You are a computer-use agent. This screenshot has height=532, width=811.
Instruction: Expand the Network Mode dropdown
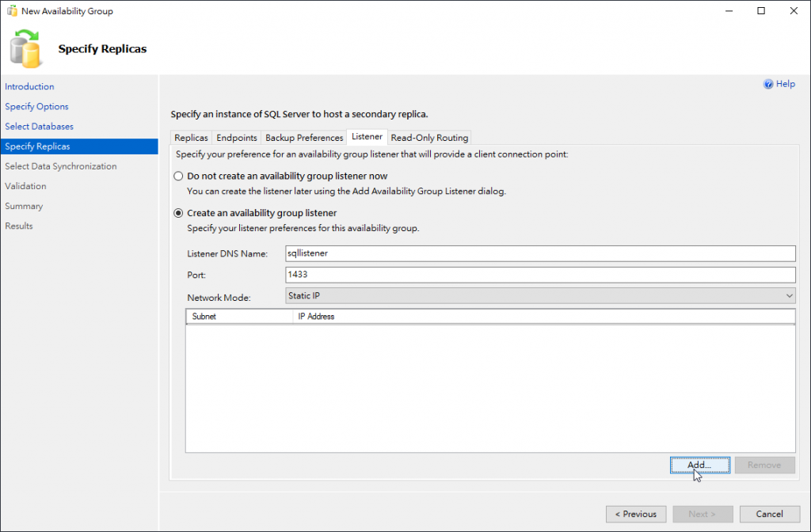pyautogui.click(x=540, y=295)
